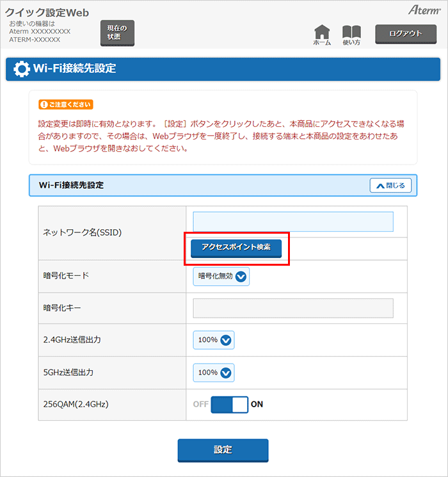Expand the 2.4GHz送信出力 power dropdown

click(214, 340)
